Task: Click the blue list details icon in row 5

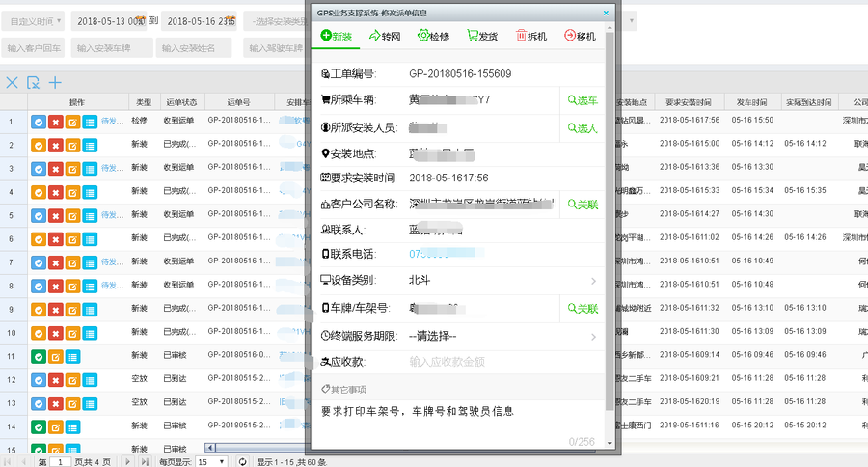Action: [x=89, y=214]
